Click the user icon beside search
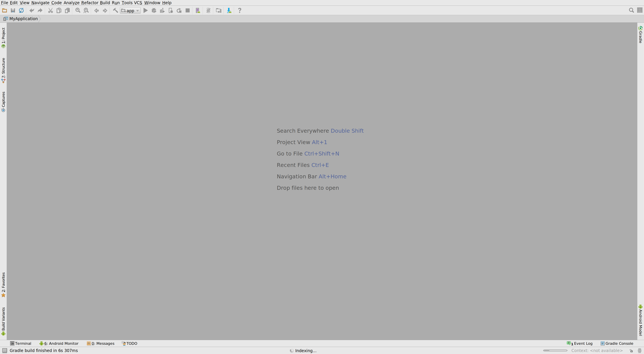The height and width of the screenshot is (354, 644). 640,10
